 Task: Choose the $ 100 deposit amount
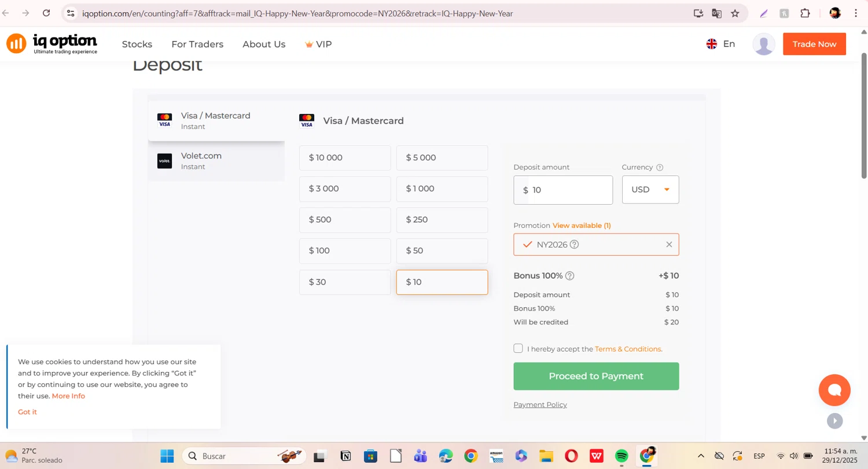345,251
